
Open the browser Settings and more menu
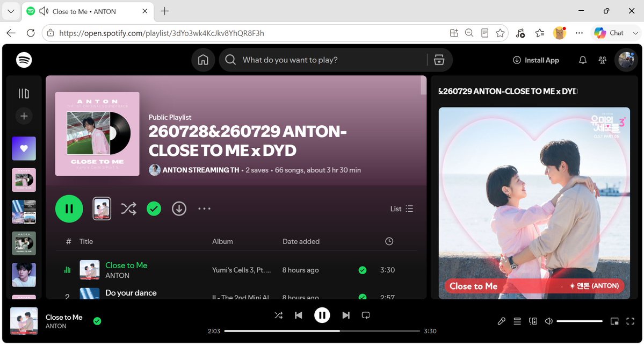point(579,33)
